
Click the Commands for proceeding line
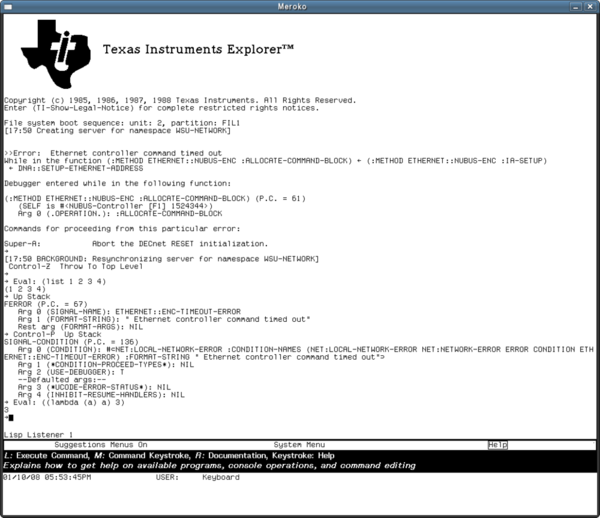(x=122, y=229)
